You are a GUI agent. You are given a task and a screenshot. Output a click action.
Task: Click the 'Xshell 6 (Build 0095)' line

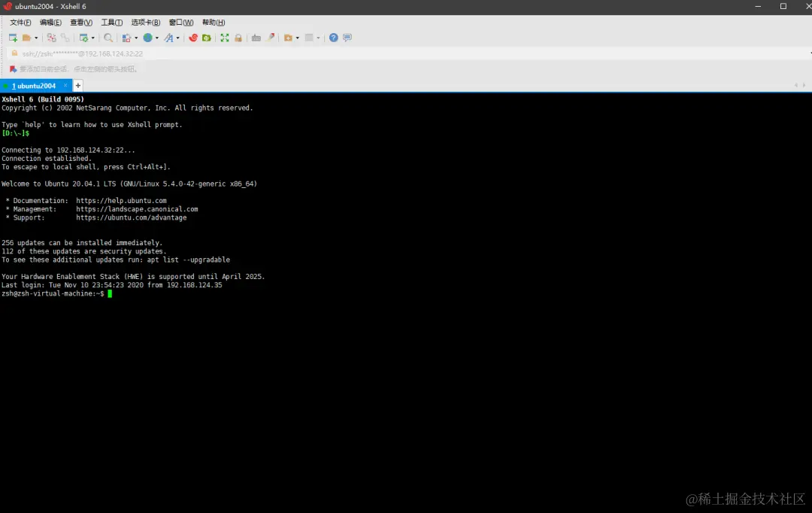pos(42,99)
